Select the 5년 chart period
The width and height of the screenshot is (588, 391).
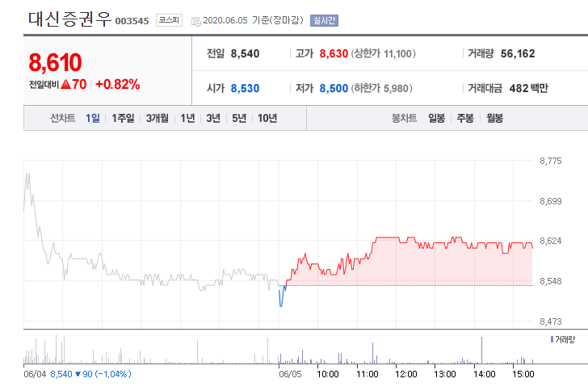pyautogui.click(x=239, y=118)
